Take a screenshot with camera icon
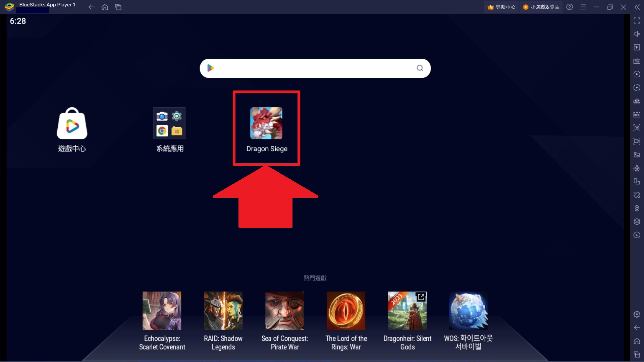The image size is (644, 362). [x=637, y=128]
